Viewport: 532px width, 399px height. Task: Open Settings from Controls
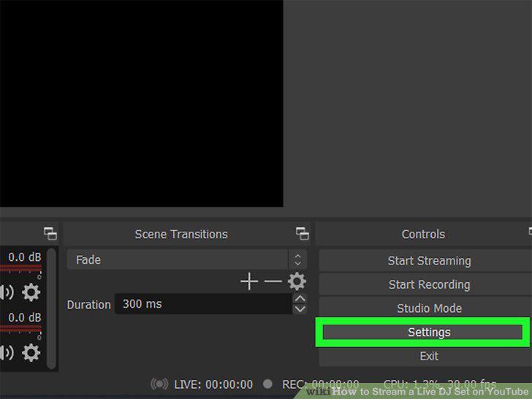[x=422, y=332]
